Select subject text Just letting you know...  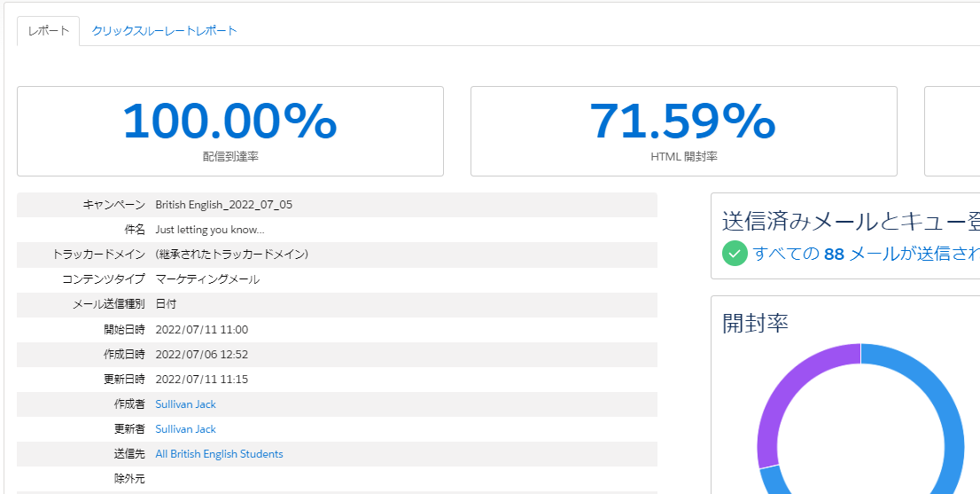(x=210, y=230)
